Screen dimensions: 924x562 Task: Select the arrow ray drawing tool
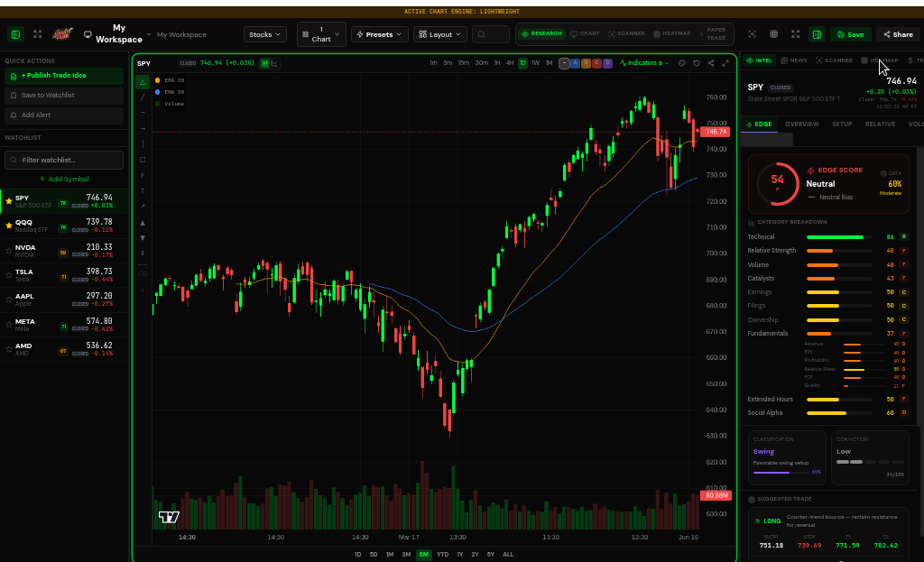(142, 128)
